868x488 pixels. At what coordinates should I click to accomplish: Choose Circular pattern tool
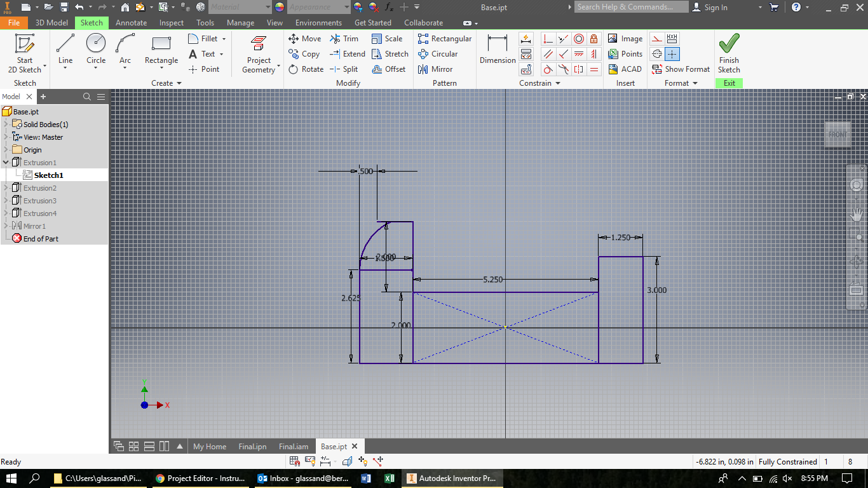(438, 54)
